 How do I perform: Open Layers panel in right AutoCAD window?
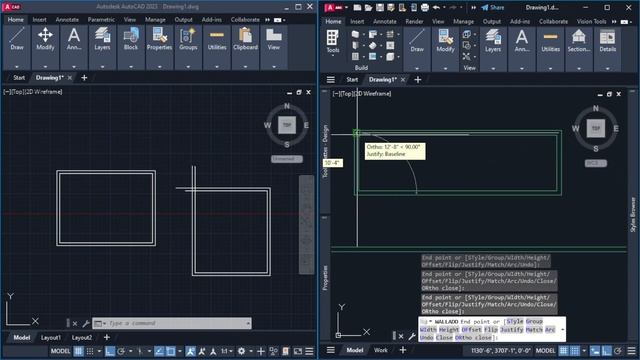click(493, 41)
